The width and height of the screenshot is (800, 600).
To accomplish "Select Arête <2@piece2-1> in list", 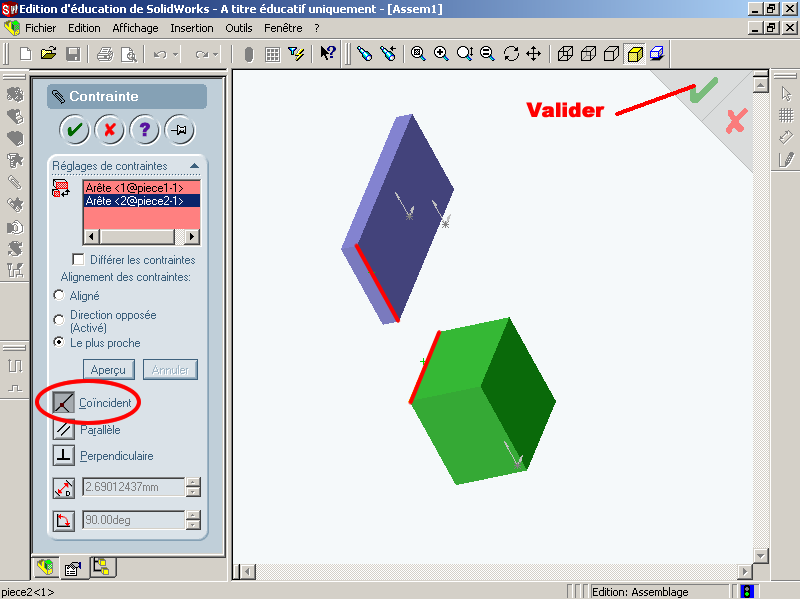I will pos(141,201).
